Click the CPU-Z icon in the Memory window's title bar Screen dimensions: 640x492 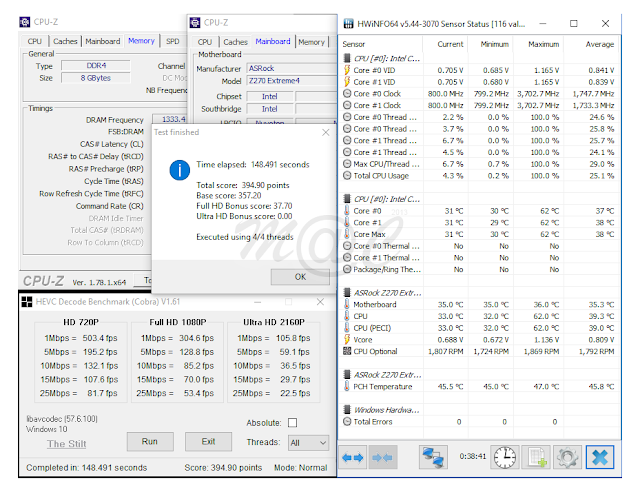[25, 22]
